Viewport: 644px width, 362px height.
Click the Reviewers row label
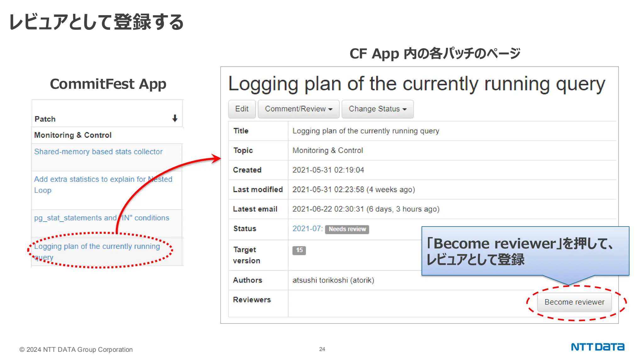click(252, 300)
